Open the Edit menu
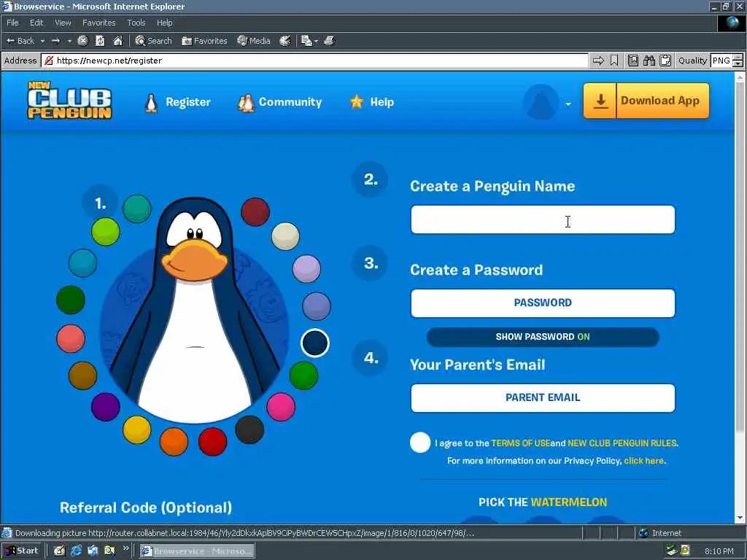This screenshot has width=747, height=560. [x=36, y=23]
